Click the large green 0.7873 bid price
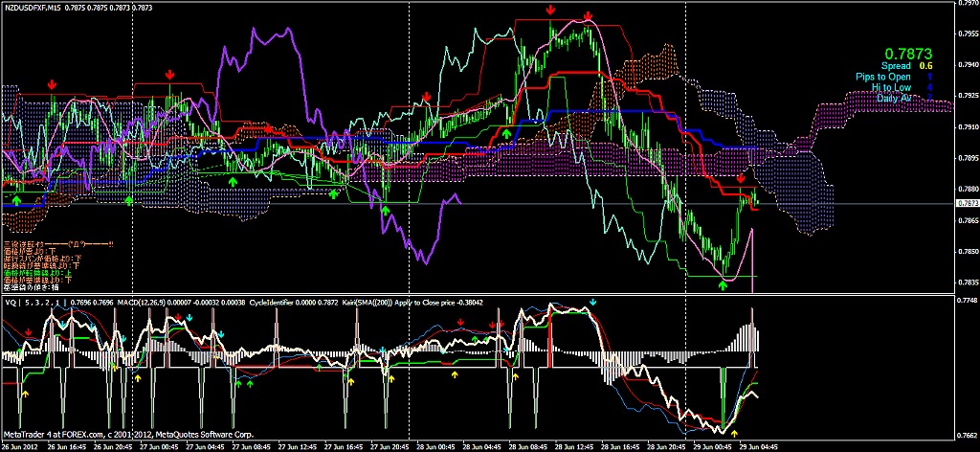 tap(910, 55)
